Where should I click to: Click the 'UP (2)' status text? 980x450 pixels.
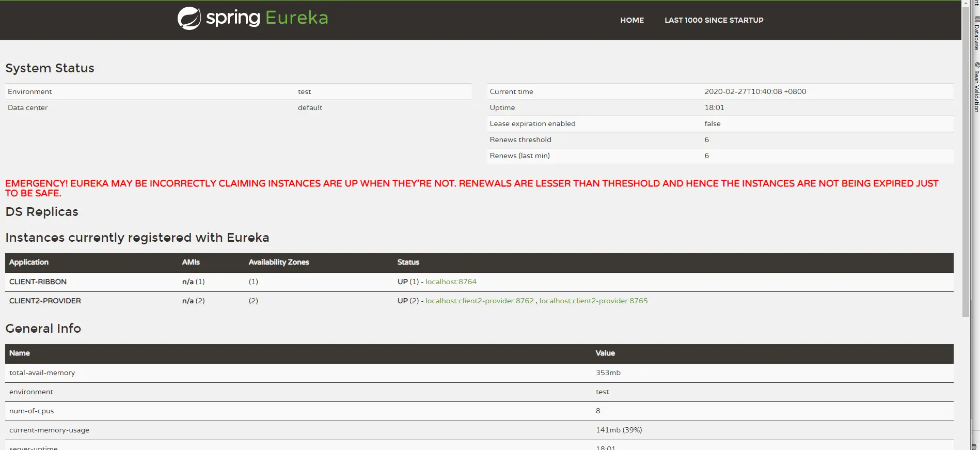(x=408, y=301)
